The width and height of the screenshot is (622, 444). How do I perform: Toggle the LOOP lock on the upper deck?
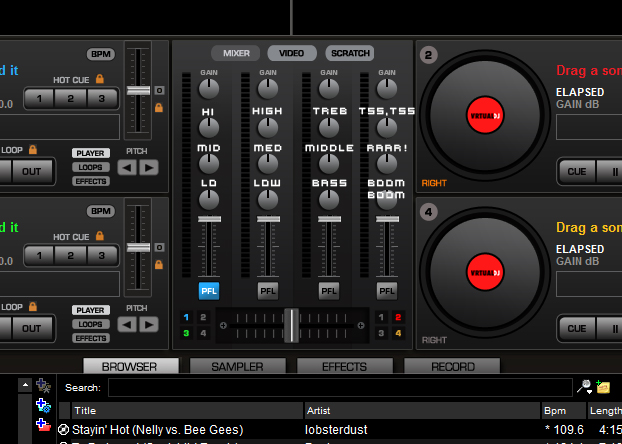click(33, 149)
